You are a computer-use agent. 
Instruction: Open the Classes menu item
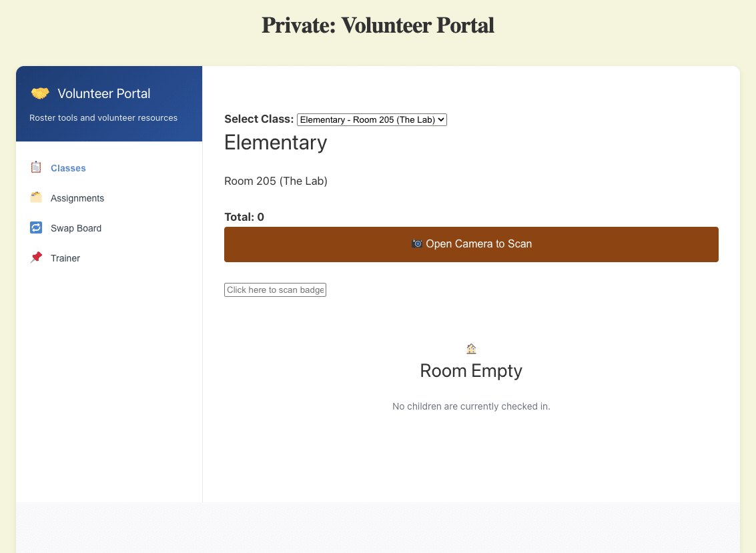click(68, 168)
